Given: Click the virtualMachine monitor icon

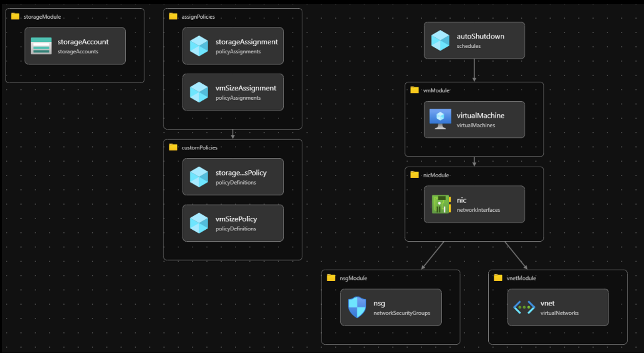Looking at the screenshot, I should tap(440, 119).
